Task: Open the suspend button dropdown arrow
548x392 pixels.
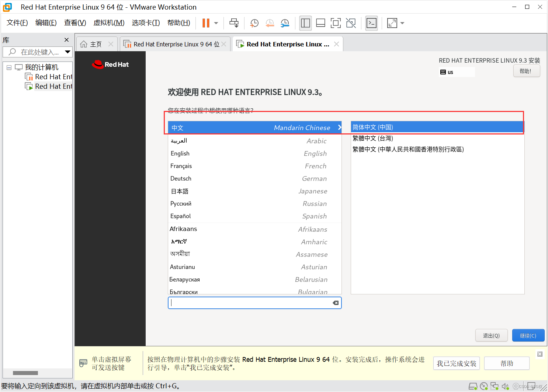Action: [216, 23]
